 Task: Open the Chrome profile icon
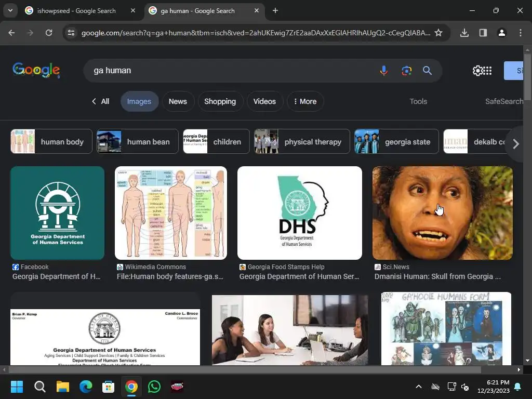click(501, 33)
